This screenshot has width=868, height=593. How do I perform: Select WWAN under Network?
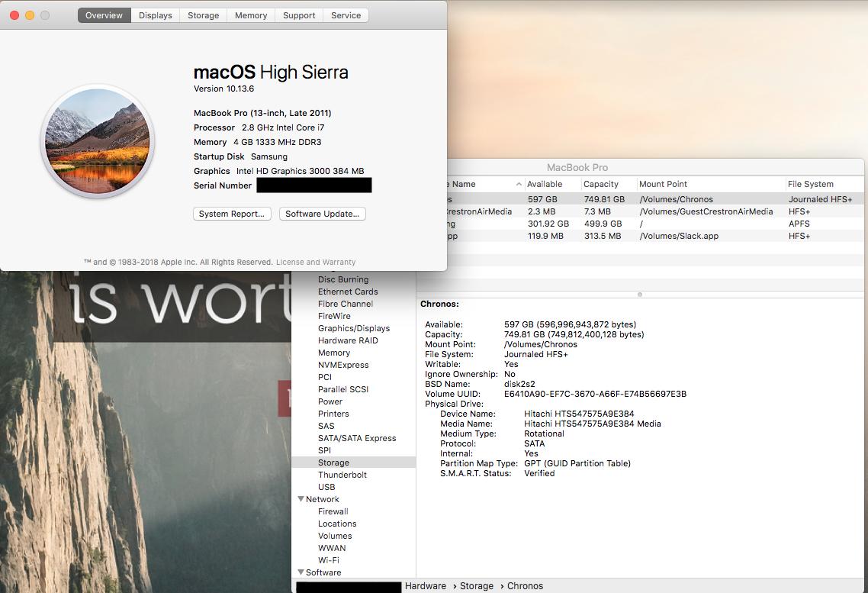tap(332, 548)
